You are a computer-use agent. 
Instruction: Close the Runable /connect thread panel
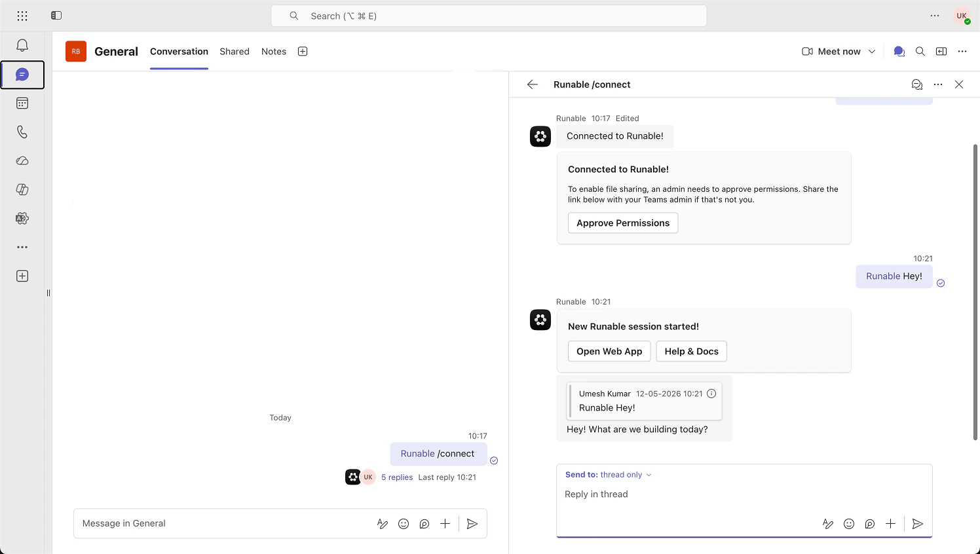click(959, 84)
